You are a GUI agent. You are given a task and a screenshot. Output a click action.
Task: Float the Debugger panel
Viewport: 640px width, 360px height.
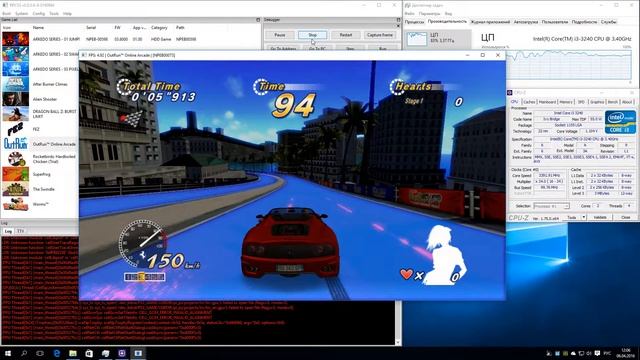point(398,20)
